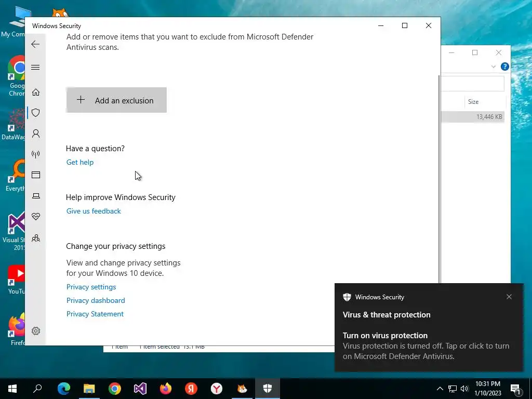The image size is (532, 399).
Task: Open App & browser control icon
Action: pyautogui.click(x=36, y=175)
